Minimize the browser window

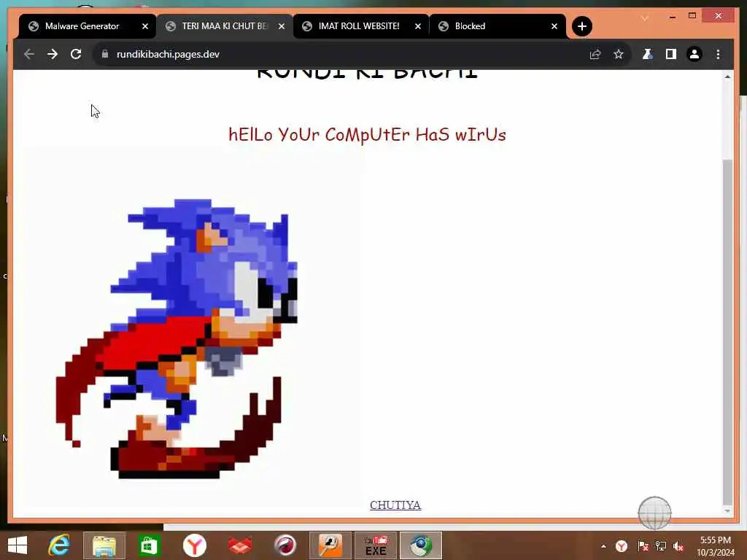[672, 17]
